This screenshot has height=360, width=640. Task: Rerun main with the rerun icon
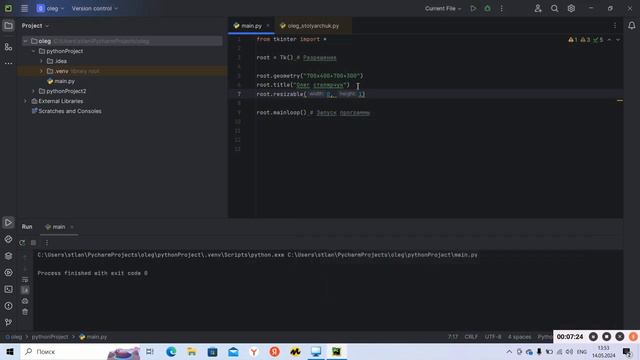click(22, 243)
